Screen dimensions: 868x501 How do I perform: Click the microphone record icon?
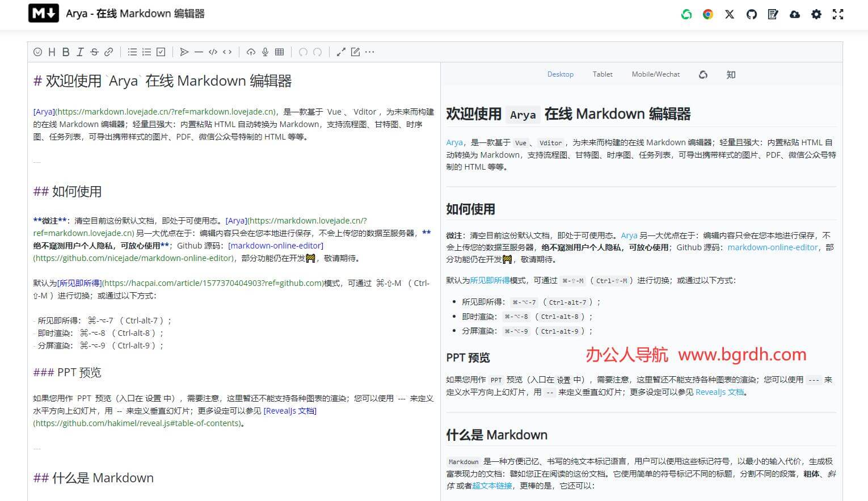265,52
